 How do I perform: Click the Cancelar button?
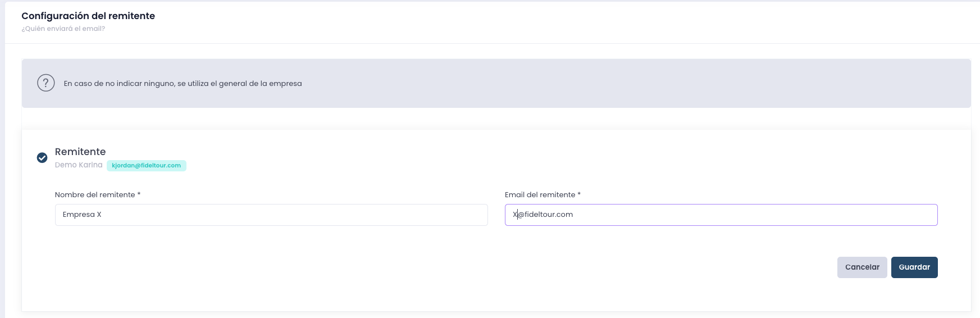pos(862,267)
